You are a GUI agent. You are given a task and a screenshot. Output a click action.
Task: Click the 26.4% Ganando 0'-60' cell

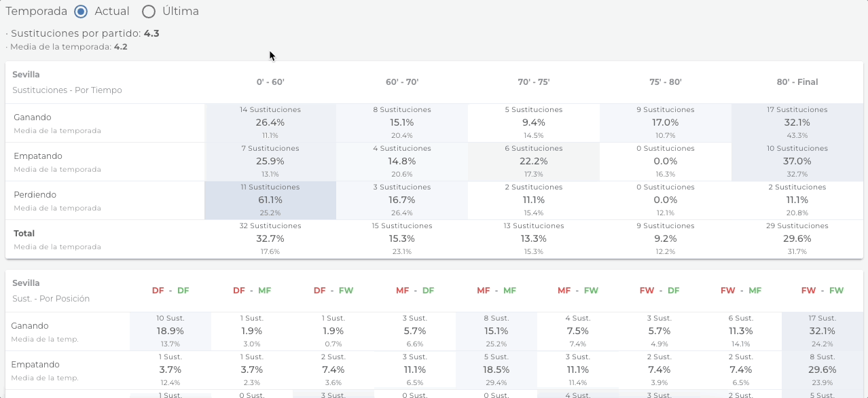pyautogui.click(x=270, y=123)
